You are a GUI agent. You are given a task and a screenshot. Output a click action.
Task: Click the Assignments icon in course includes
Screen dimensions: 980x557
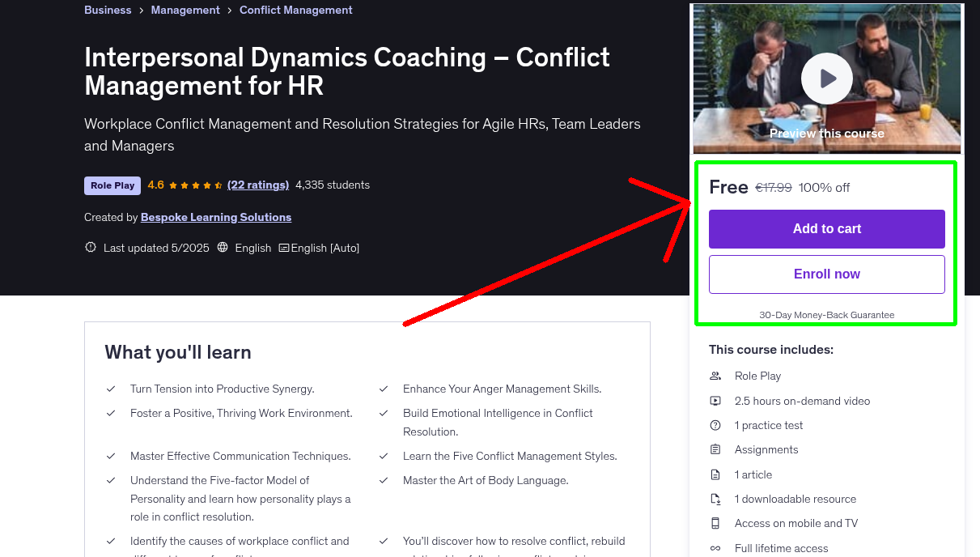[x=715, y=449]
